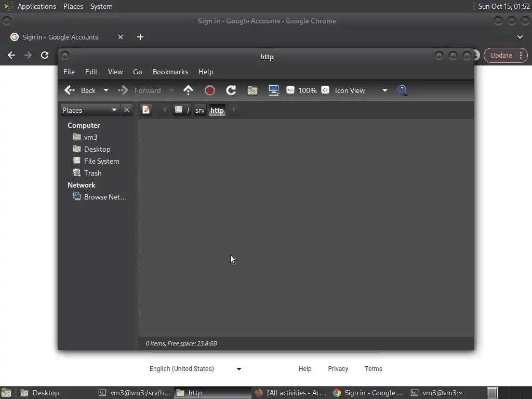Zoom out with the minus icon

pos(290,90)
